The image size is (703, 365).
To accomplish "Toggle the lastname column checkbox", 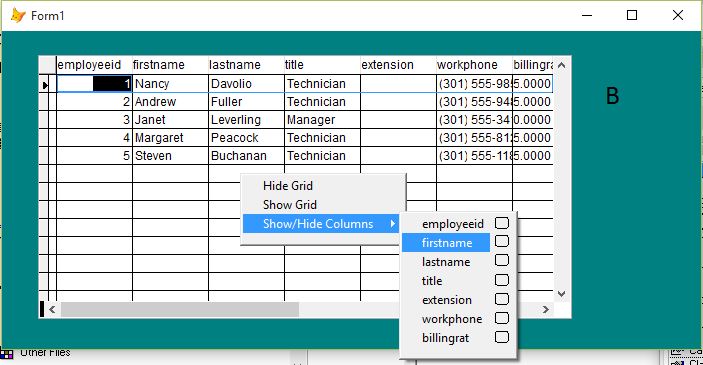I will [x=502, y=261].
